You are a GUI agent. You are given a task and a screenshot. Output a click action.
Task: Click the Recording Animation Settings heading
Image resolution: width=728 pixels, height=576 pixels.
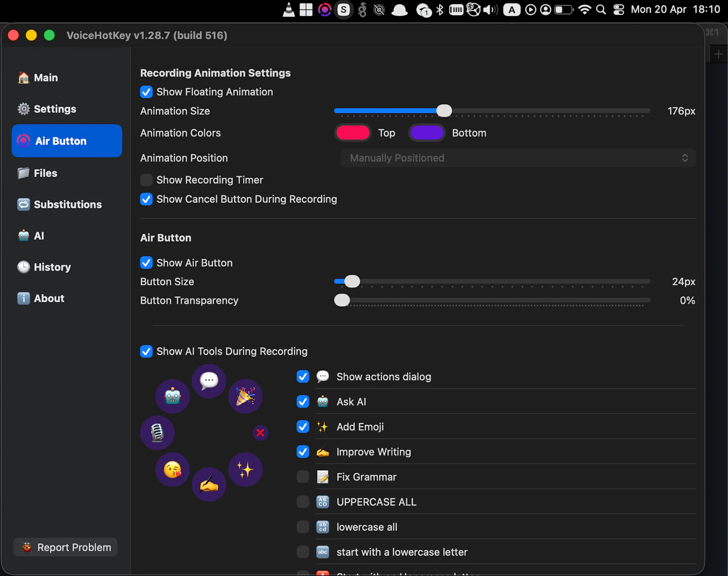(215, 73)
